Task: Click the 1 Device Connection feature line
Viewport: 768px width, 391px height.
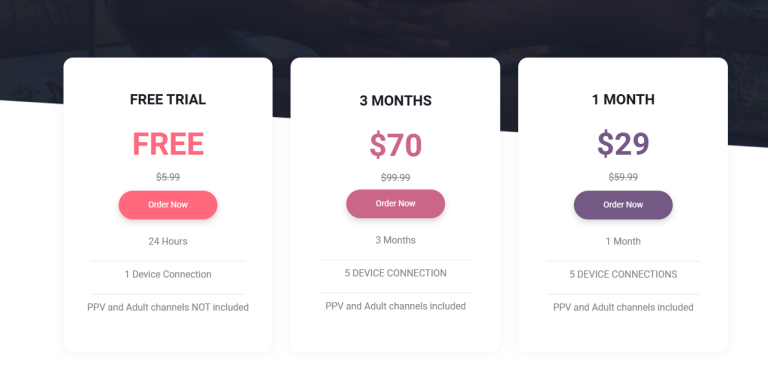Action: (x=168, y=274)
